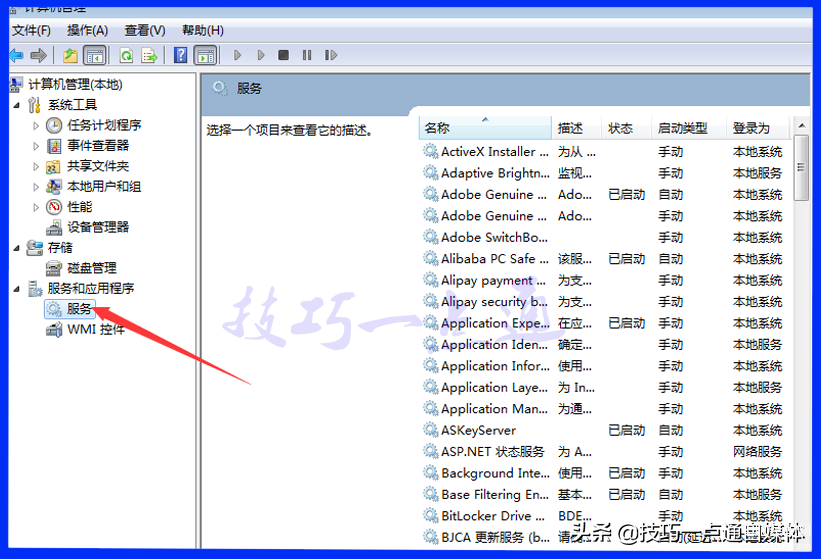Image resolution: width=821 pixels, height=559 pixels.
Task: Click the Pause Service icon
Action: (x=307, y=55)
